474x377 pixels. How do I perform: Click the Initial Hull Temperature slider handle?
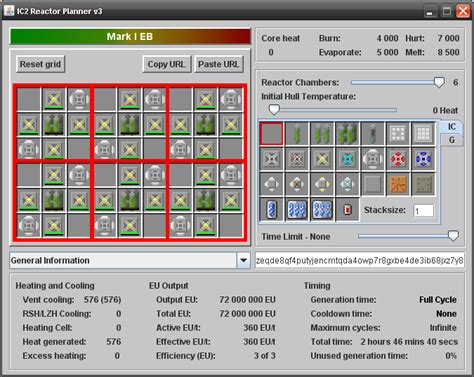274,110
